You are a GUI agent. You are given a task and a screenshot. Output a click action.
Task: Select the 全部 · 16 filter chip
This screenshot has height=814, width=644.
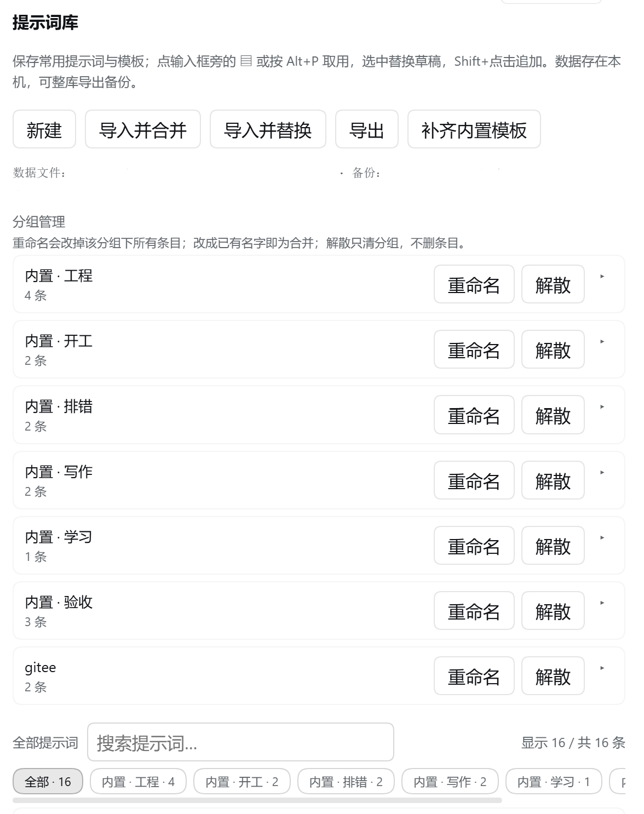pyautogui.click(x=48, y=782)
